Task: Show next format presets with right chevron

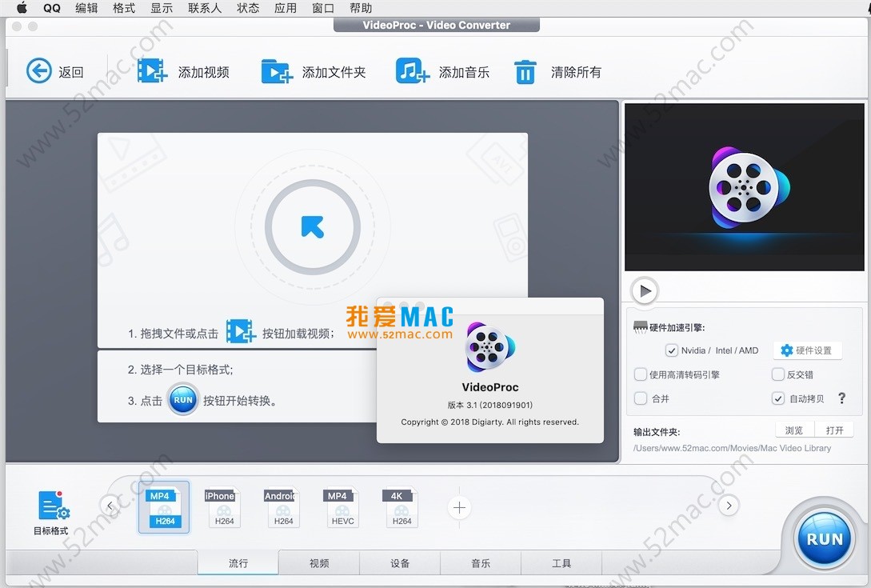Action: [729, 506]
